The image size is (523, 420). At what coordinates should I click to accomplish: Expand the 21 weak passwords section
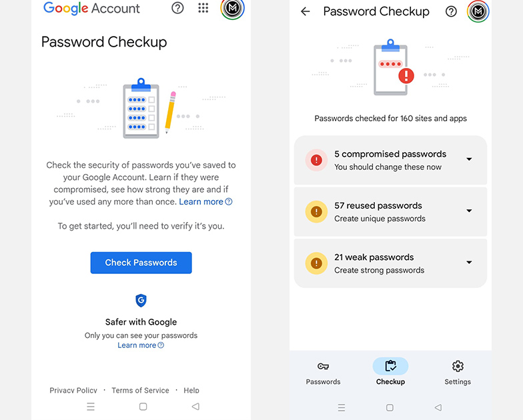click(x=469, y=263)
